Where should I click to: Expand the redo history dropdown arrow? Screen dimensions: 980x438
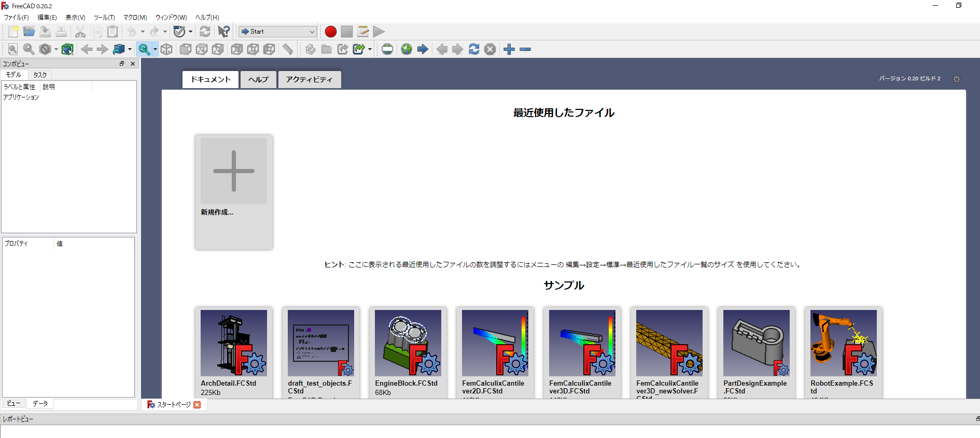coord(165,32)
